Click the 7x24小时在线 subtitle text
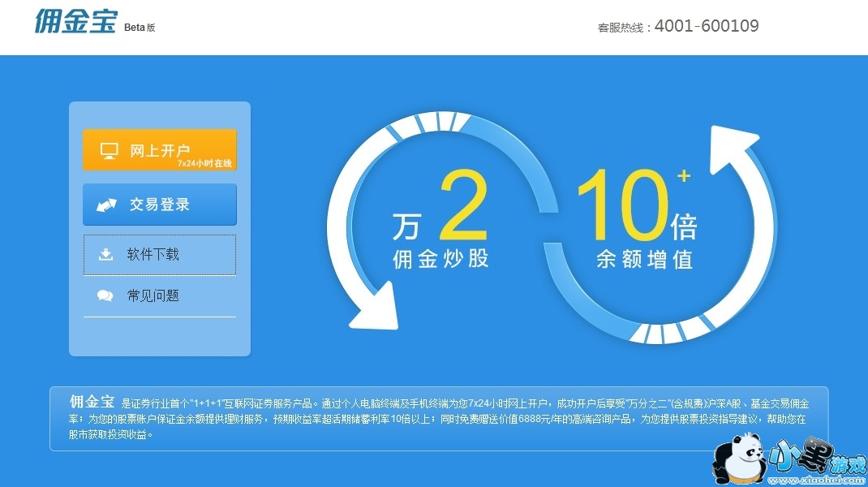 tap(204, 163)
